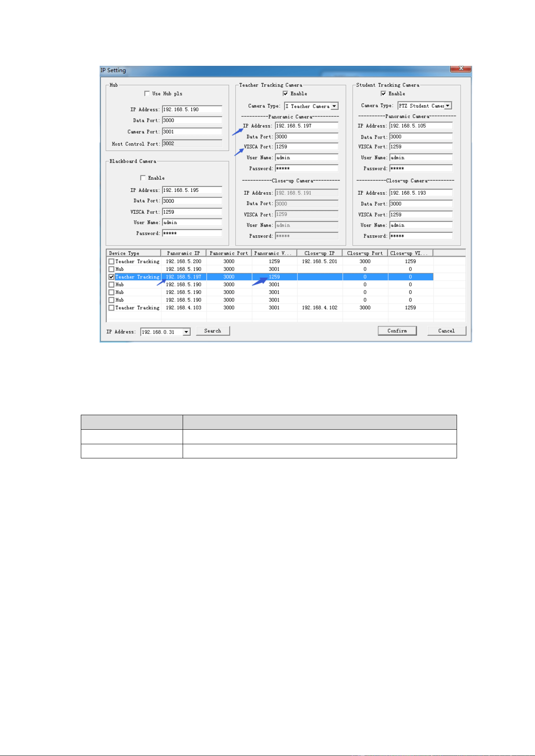Image resolution: width=535 pixels, height=756 pixels.
Task: Click the Panoramic Port column header
Action: click(229, 253)
